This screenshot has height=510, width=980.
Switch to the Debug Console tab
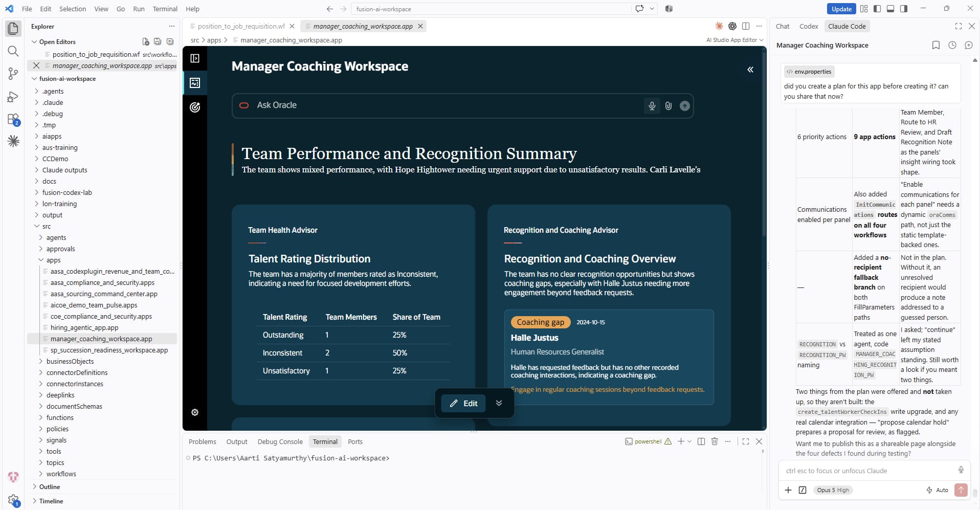coord(280,441)
